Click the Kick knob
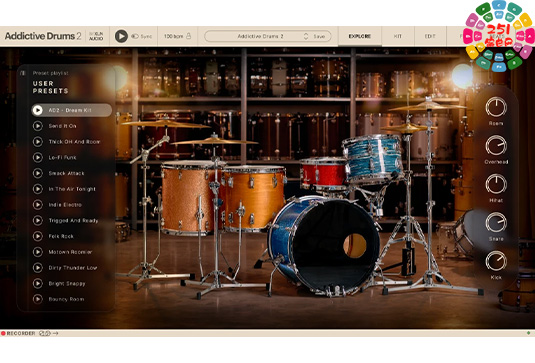535x363 pixels. click(496, 261)
